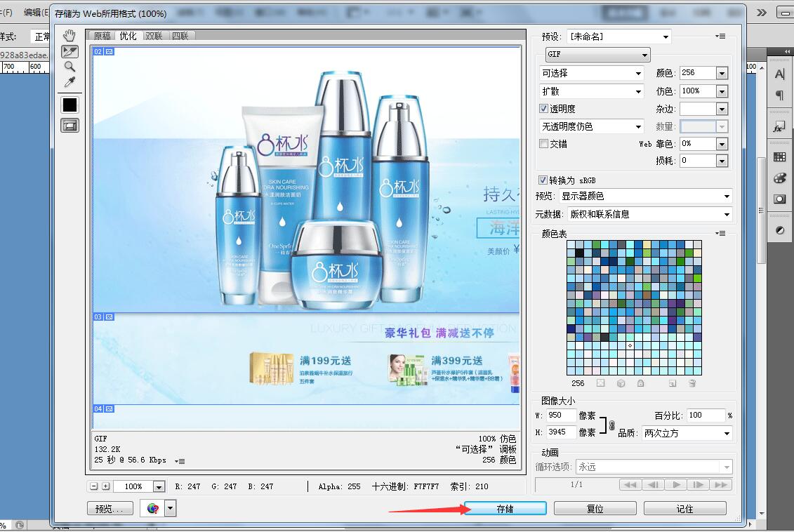
Task: Click the W width input field
Action: click(x=561, y=415)
